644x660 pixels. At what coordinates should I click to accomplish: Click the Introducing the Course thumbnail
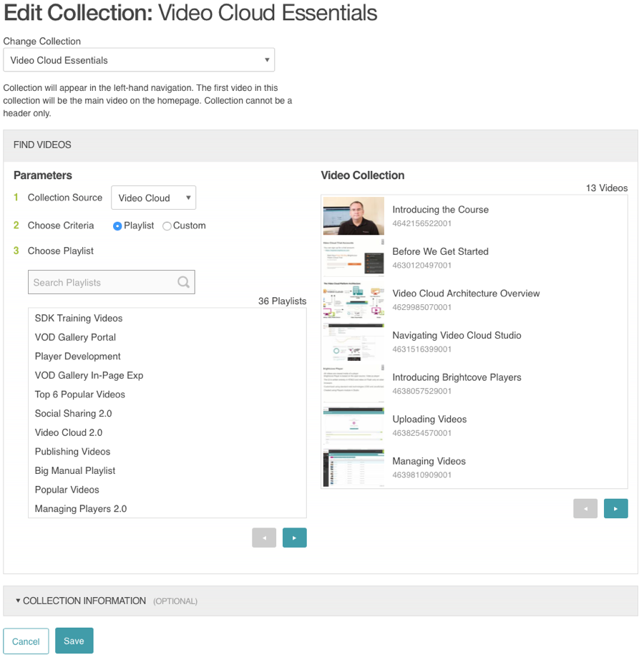click(x=353, y=216)
